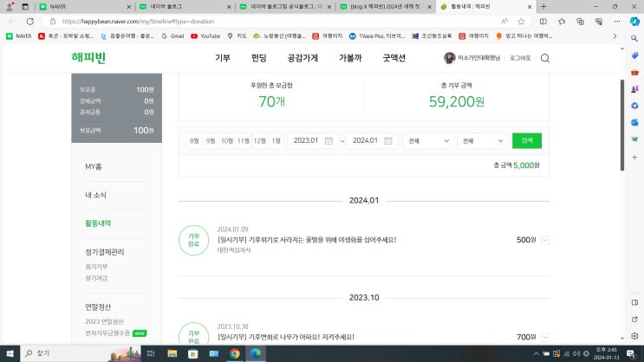Open 가볼까 menu in header
The height and width of the screenshot is (362, 644).
pos(350,58)
